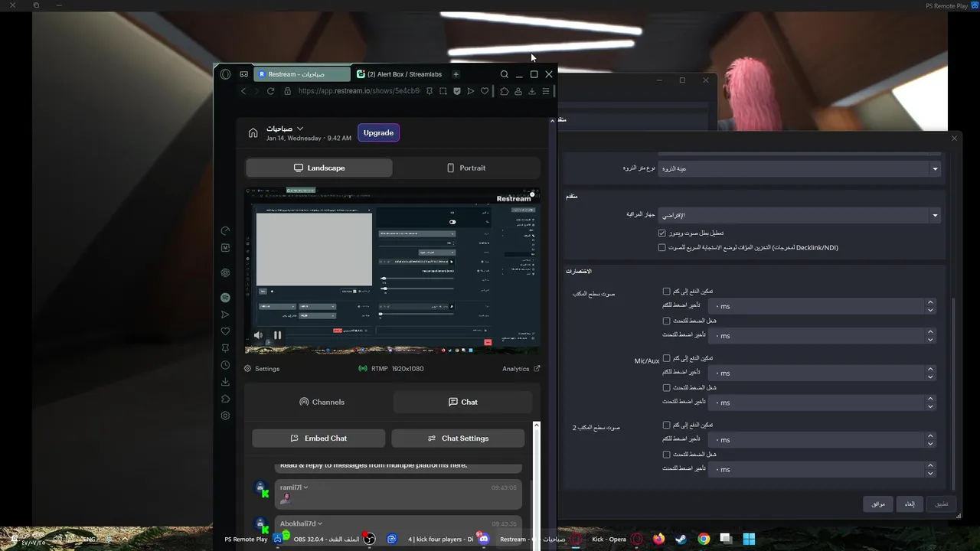The width and height of the screenshot is (980, 551).
Task: Expand ramil7l chat user menu
Action: [x=305, y=487]
